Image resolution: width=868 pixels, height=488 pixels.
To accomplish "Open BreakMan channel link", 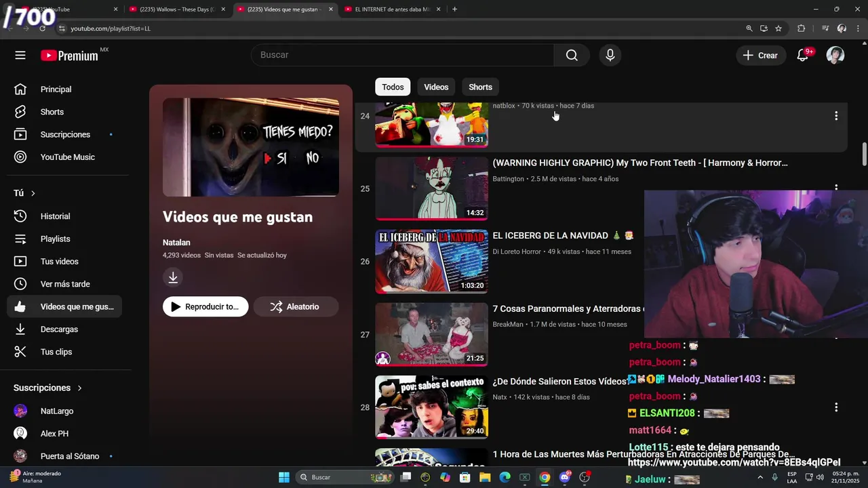I will 508,325.
